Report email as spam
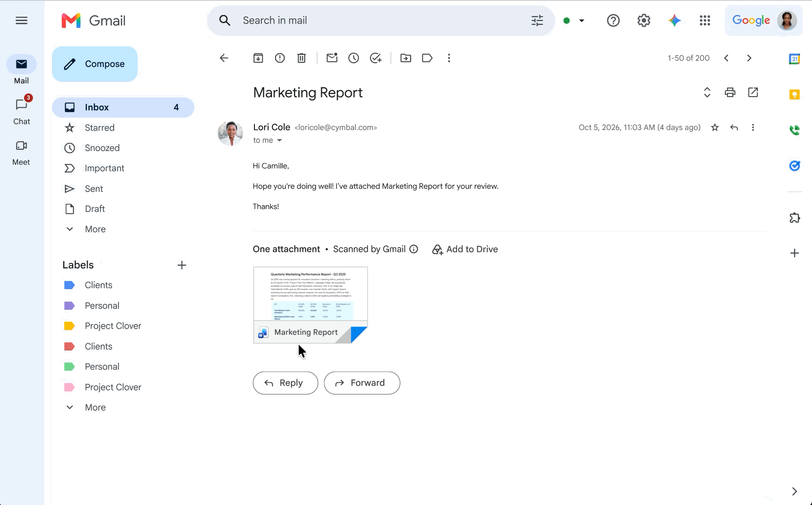 [x=280, y=58]
